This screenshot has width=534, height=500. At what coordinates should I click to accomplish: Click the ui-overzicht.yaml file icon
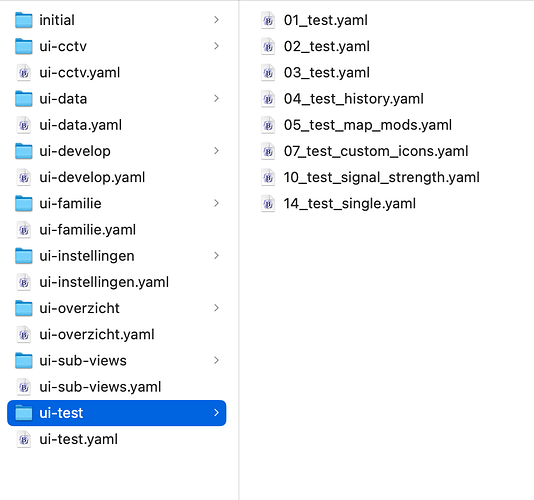click(24, 335)
